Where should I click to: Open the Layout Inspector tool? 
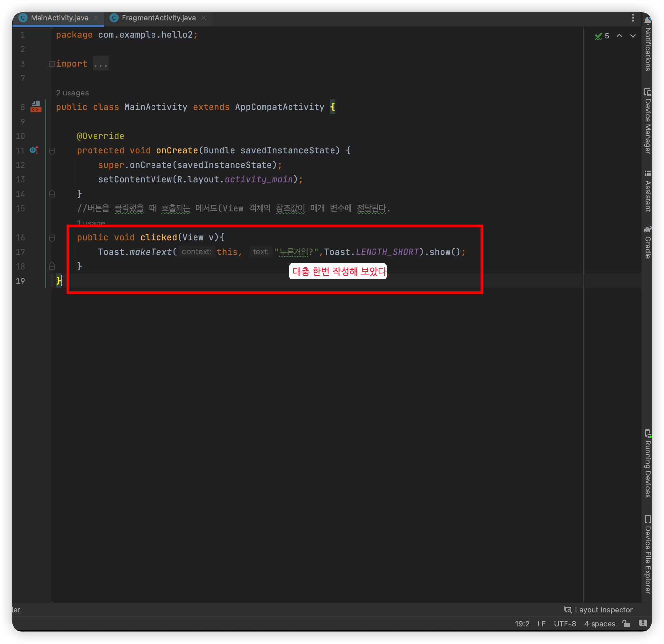(x=598, y=609)
